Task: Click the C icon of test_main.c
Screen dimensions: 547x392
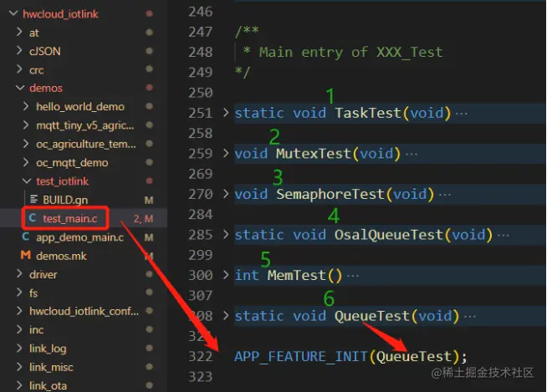Action: coord(33,218)
